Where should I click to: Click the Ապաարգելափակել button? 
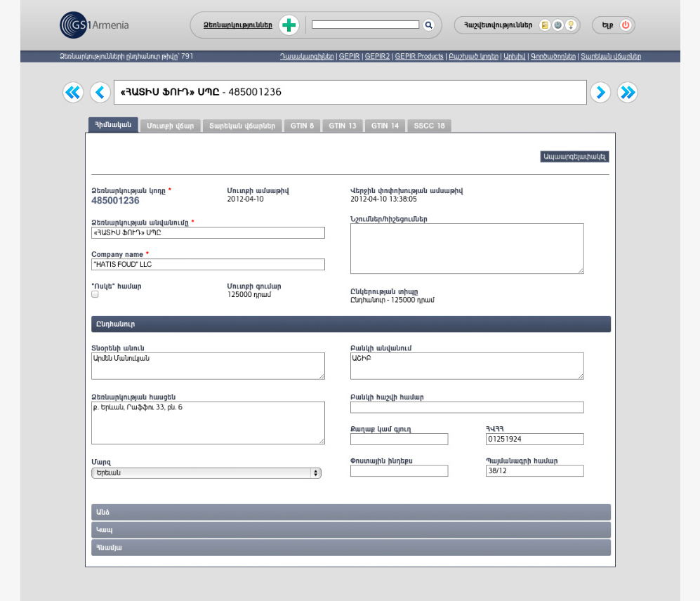click(x=574, y=157)
